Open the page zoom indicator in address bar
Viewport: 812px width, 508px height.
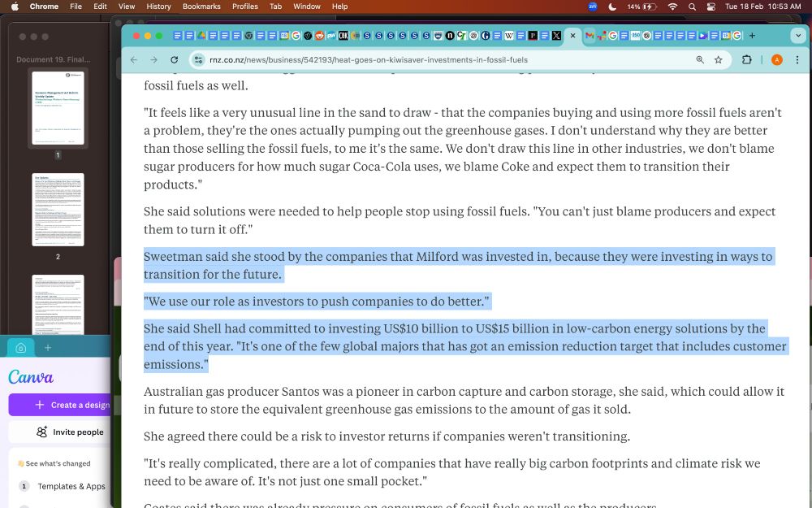click(x=700, y=59)
